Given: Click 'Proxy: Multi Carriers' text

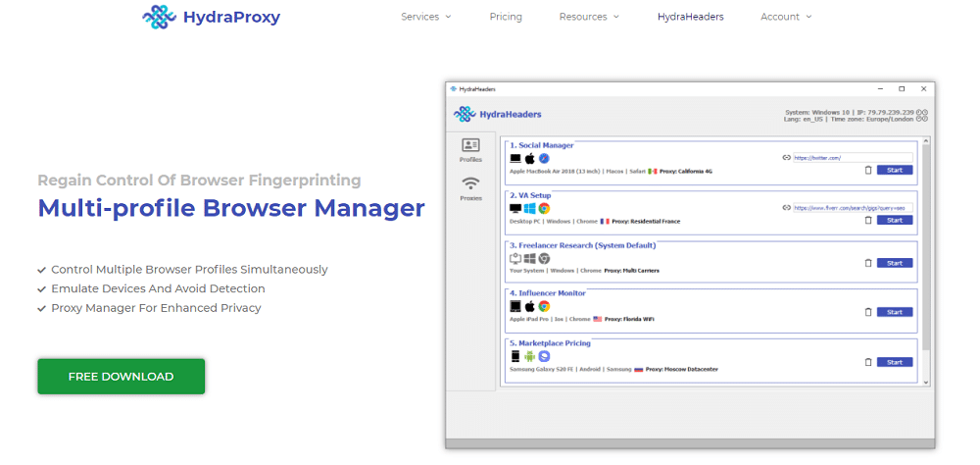Looking at the screenshot, I should point(631,271).
